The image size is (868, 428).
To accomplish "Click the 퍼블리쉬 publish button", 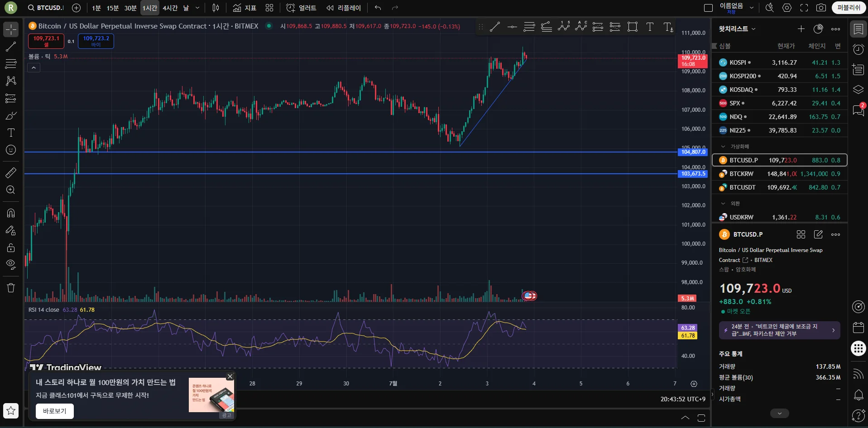I will coord(849,8).
